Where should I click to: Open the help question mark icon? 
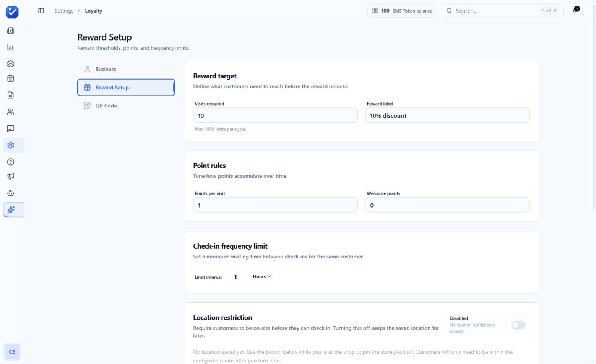pos(11,162)
